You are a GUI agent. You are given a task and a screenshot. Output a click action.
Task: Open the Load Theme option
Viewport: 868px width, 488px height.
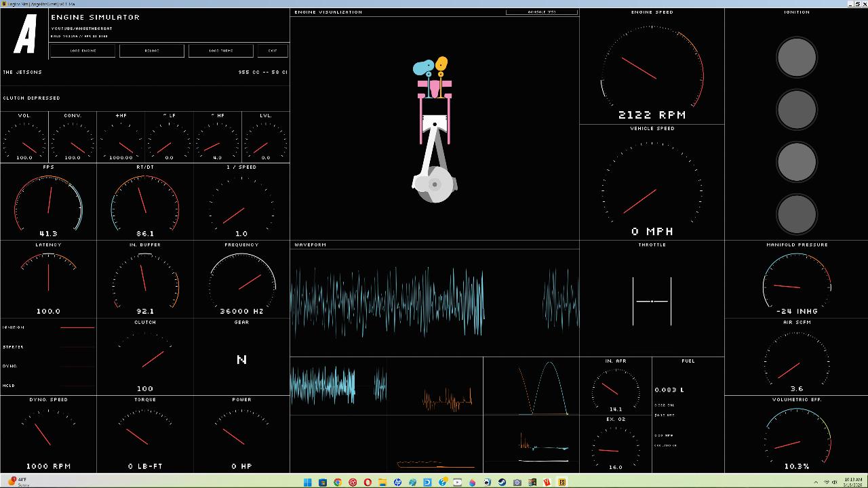tap(220, 51)
